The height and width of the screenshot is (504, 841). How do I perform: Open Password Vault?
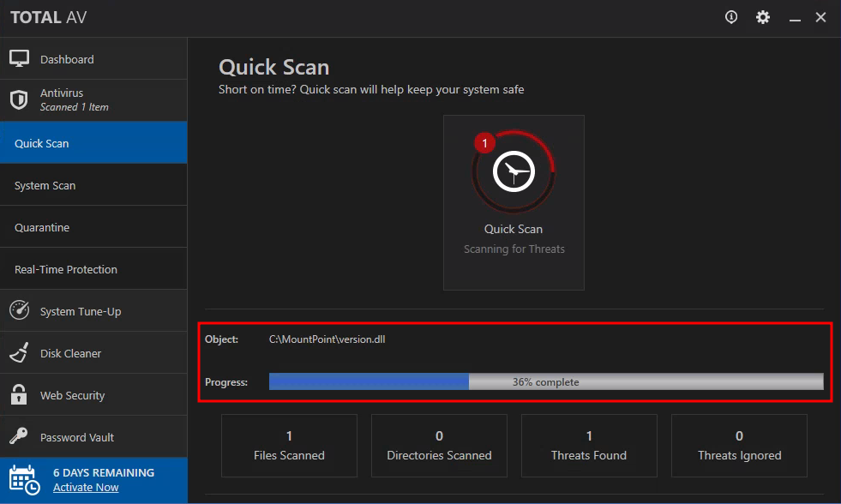pyautogui.click(x=93, y=436)
